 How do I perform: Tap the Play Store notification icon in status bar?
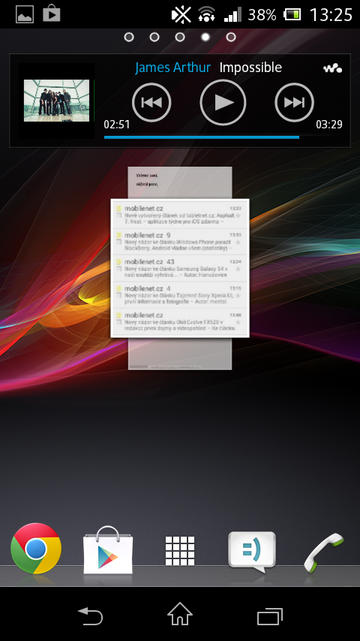[51, 13]
